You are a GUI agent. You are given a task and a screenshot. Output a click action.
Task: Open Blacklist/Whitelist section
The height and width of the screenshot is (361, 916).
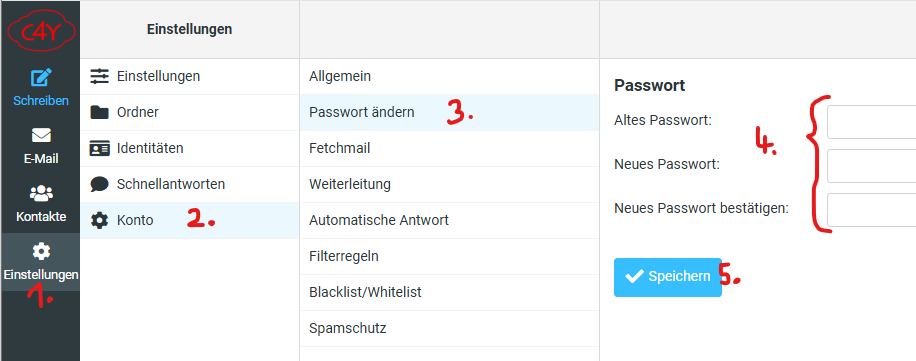pyautogui.click(x=449, y=292)
